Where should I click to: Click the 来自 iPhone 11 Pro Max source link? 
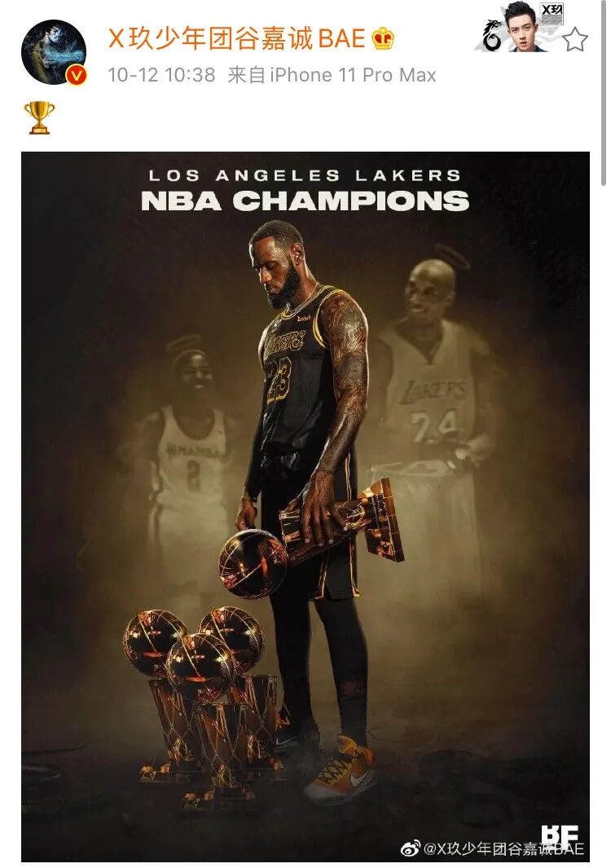[x=332, y=75]
